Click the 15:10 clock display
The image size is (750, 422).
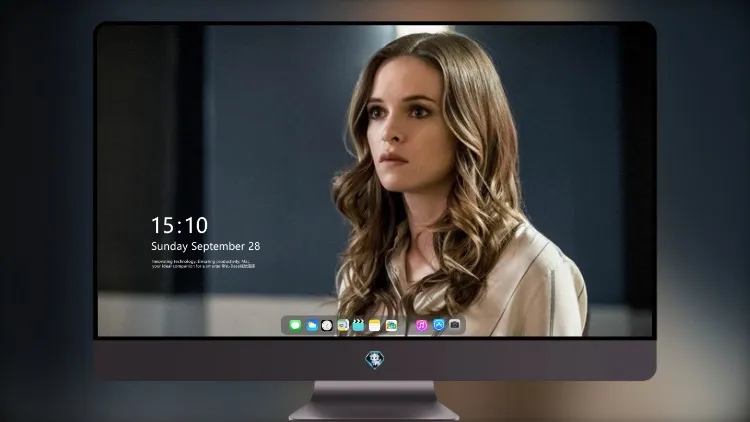tap(179, 225)
